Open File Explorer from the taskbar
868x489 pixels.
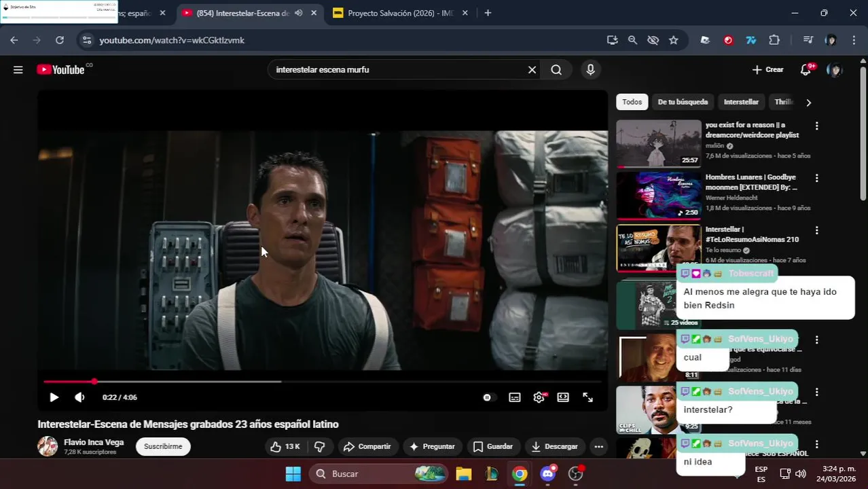point(464,473)
